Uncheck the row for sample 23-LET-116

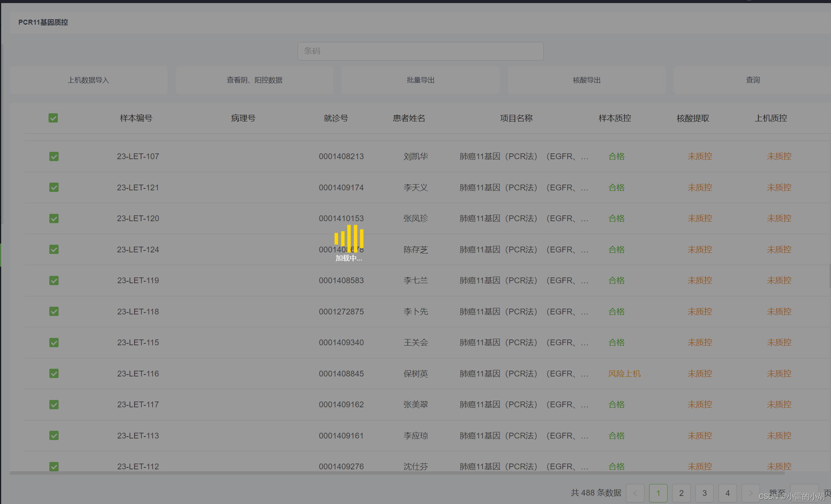[54, 373]
